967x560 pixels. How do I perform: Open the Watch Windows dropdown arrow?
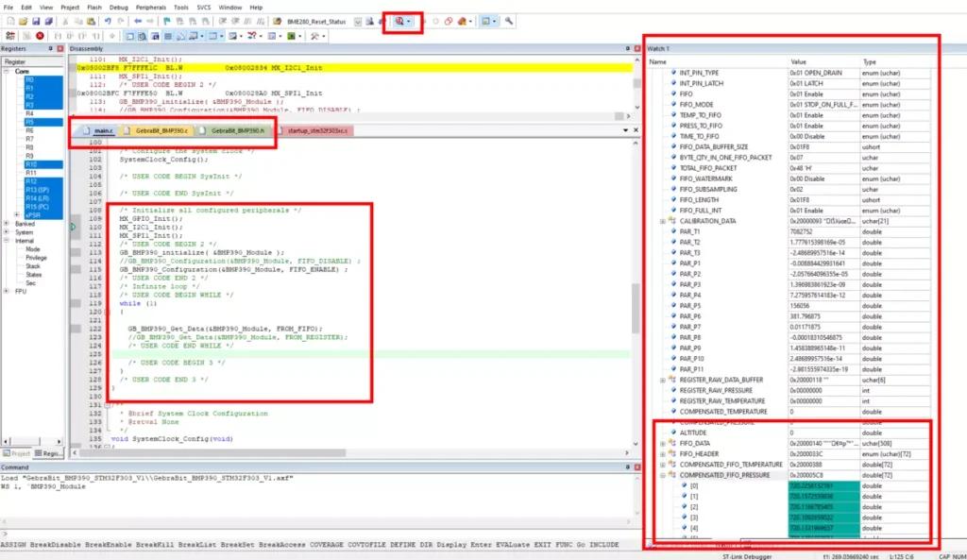point(202,37)
